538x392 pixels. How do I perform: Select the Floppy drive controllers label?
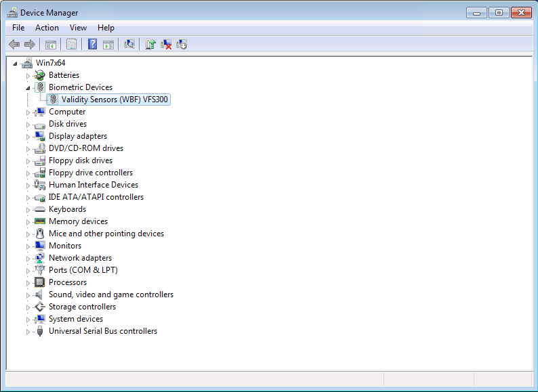[91, 173]
